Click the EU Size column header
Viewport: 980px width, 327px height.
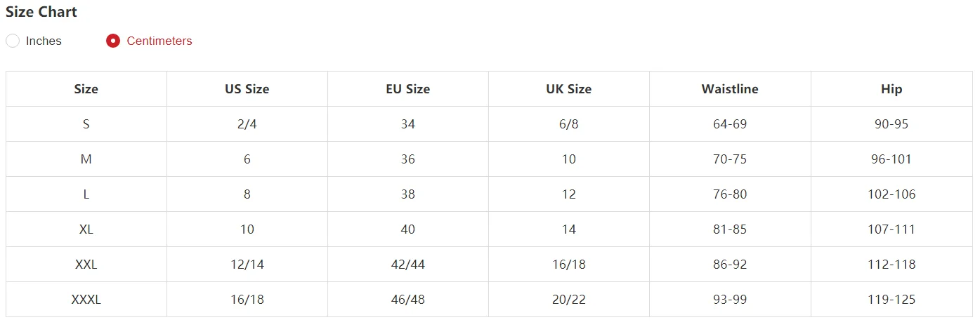407,89
